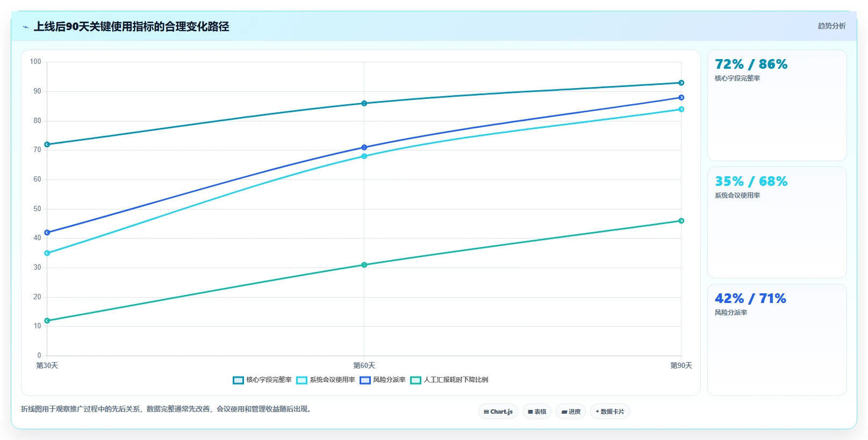Click the 42% / 71% card value
This screenshot has height=440, width=868.
pos(750,299)
